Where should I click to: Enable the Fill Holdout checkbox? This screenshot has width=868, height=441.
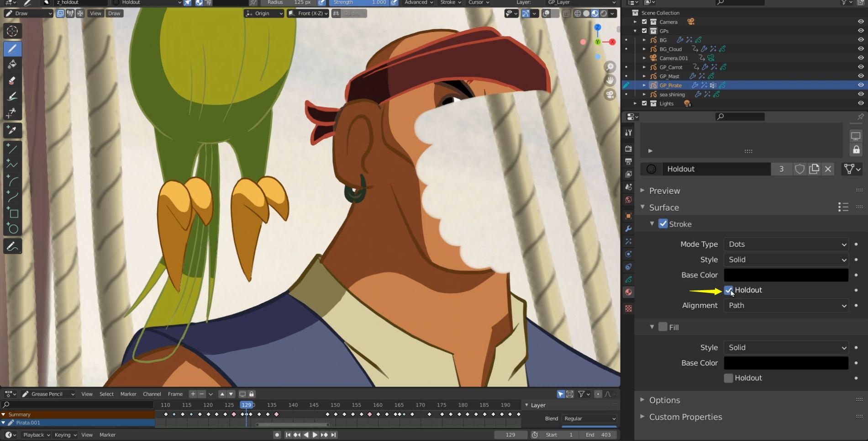point(729,378)
